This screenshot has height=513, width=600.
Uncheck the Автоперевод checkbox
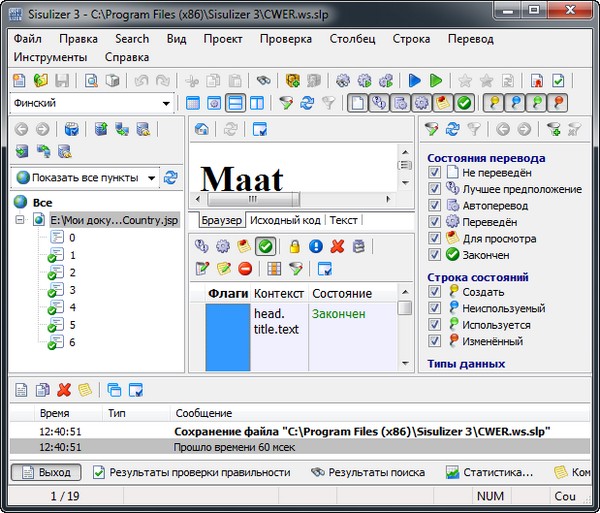434,205
